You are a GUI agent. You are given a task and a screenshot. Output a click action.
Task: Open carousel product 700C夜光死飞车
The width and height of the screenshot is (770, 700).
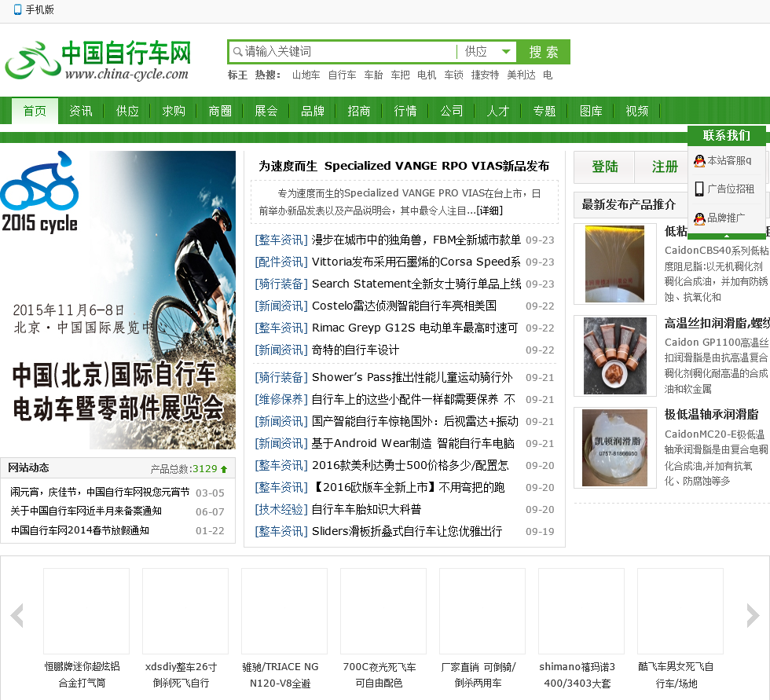(379, 675)
